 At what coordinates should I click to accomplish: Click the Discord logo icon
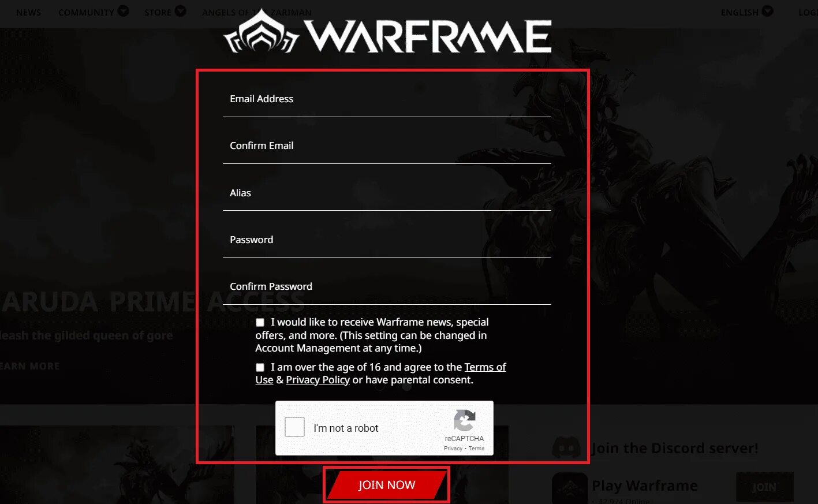(566, 447)
